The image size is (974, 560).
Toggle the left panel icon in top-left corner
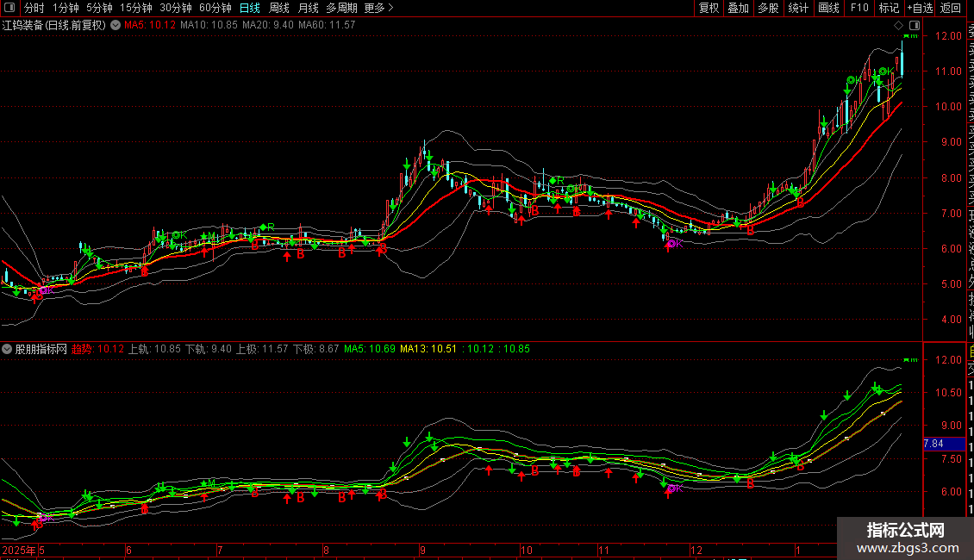pyautogui.click(x=10, y=8)
